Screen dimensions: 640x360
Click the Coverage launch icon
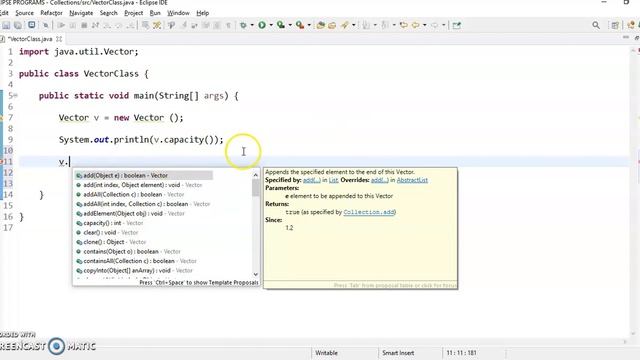[x=281, y=25]
